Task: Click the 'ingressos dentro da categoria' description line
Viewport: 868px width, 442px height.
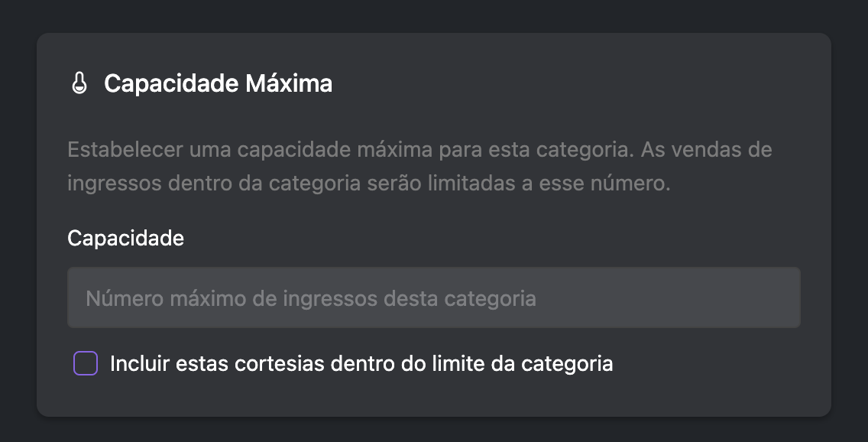Action: pyautogui.click(x=369, y=184)
